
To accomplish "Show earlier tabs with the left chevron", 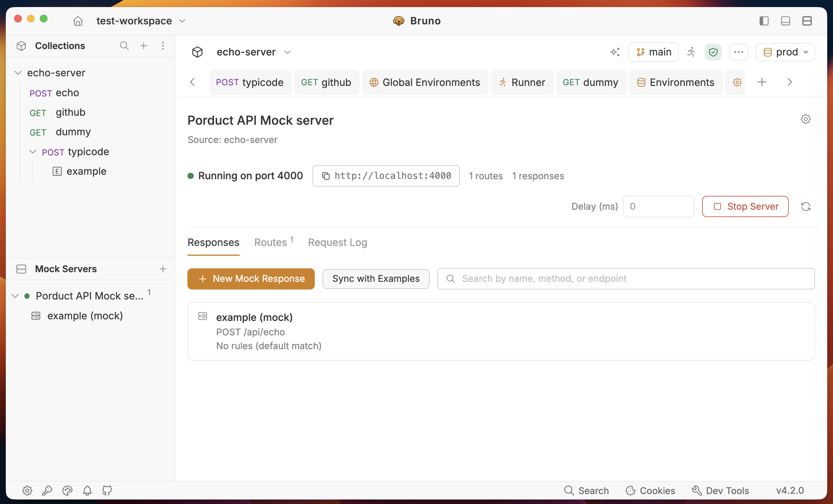I will pos(192,82).
